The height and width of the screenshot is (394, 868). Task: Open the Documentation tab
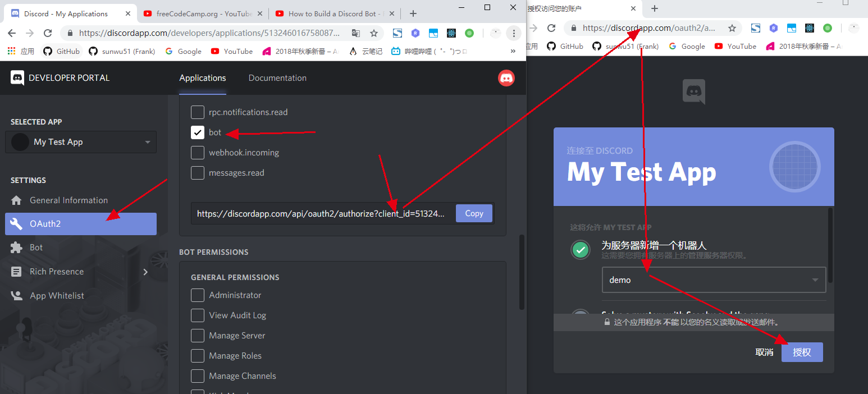coord(277,78)
